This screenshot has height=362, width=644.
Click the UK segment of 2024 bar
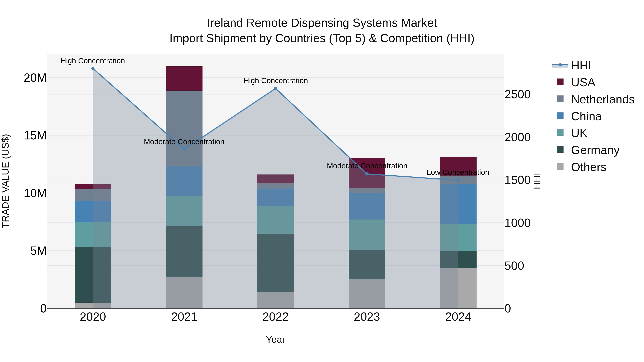click(x=458, y=238)
